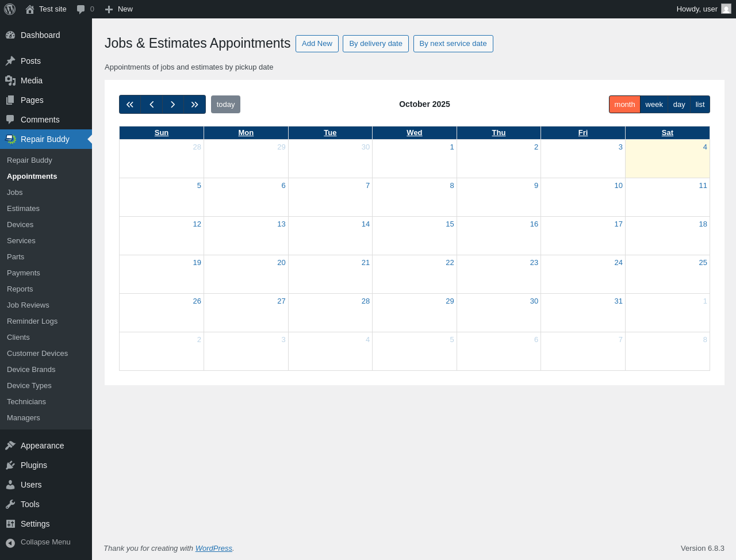Show appointments By next service date
This screenshot has height=560, width=736.
[453, 44]
